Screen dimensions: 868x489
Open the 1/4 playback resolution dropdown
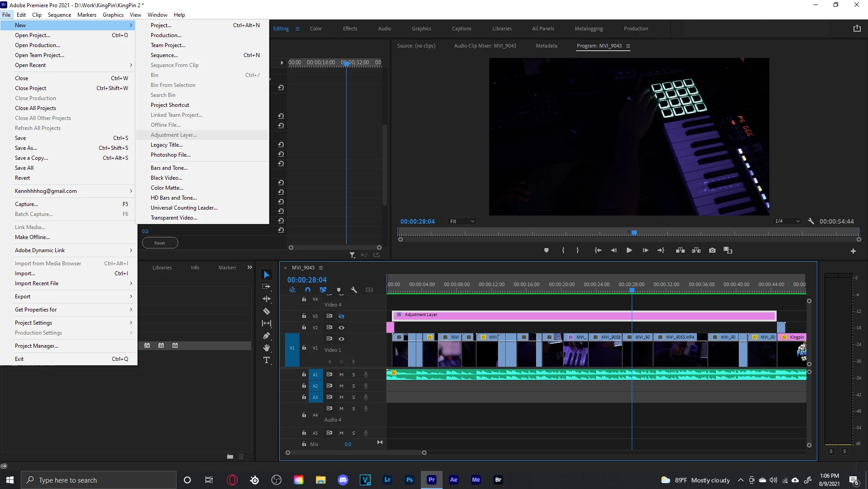(x=787, y=221)
